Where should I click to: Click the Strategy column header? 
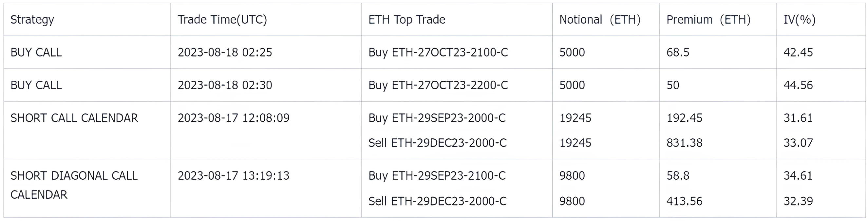pyautogui.click(x=32, y=20)
